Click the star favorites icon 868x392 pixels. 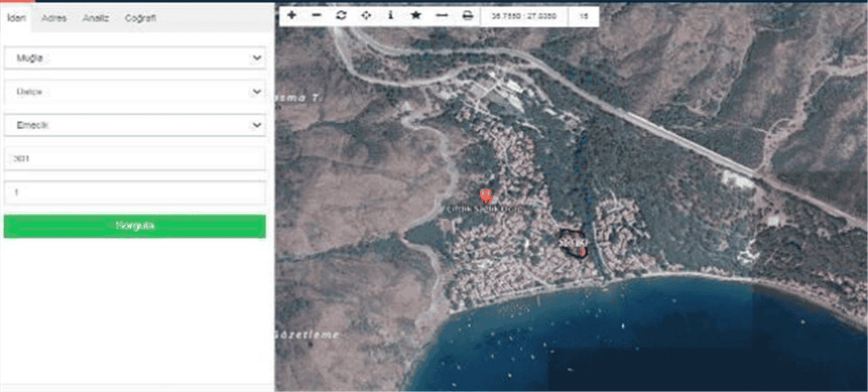pos(416,16)
